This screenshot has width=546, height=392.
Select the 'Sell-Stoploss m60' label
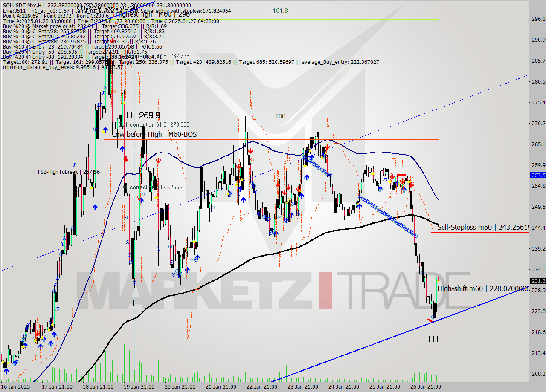coord(483,228)
